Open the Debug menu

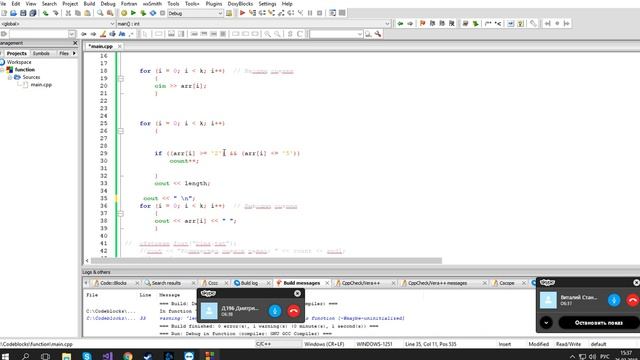108,4
